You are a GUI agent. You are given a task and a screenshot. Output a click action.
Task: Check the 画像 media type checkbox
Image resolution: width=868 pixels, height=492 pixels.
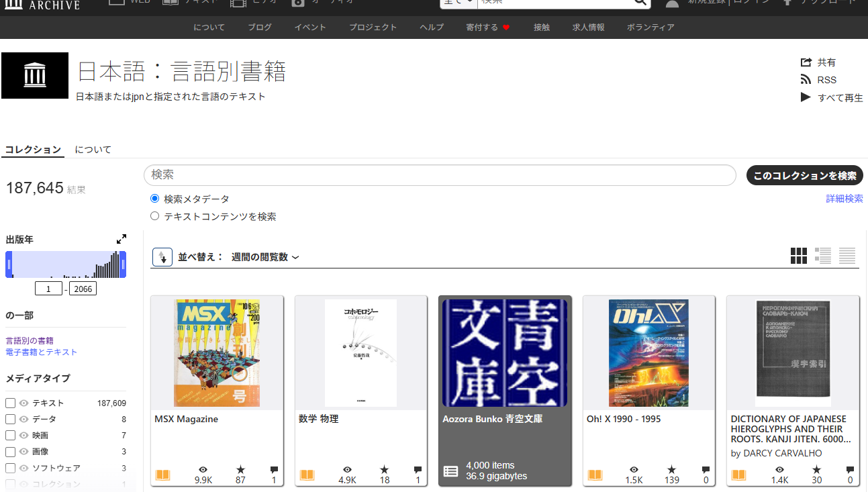click(x=10, y=452)
